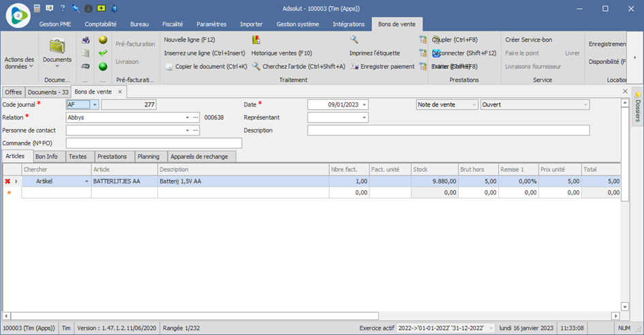This screenshot has width=644, height=335.
Task: Open the Date picker dropdown arrow
Action: [364, 105]
